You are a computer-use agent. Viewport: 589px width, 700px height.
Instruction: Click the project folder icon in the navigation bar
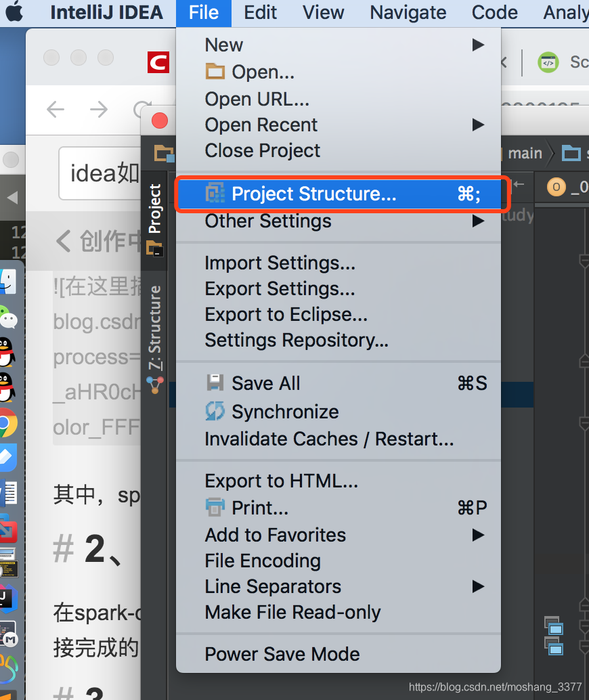[164, 153]
